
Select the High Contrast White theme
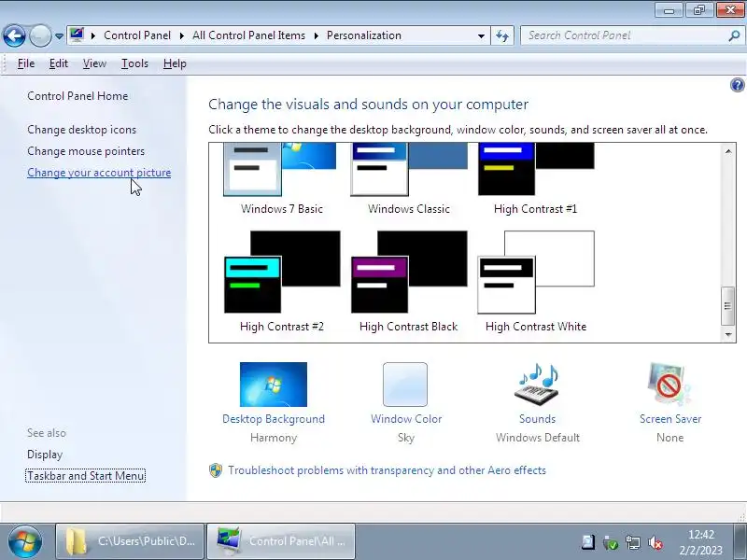pos(535,282)
